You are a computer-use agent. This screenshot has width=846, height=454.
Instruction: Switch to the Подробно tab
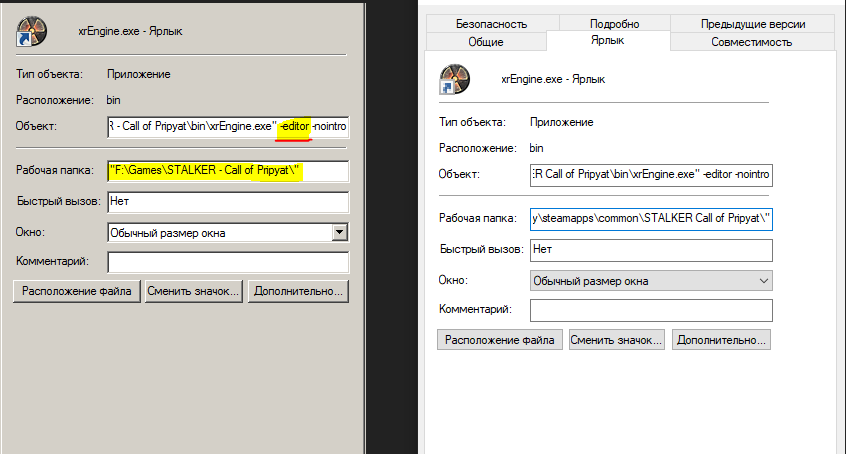[x=615, y=24]
